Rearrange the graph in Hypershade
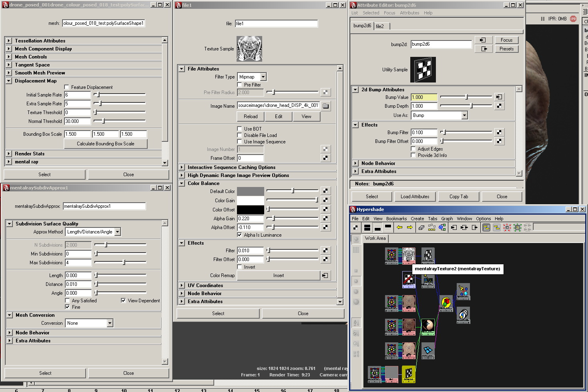The width and height of the screenshot is (588, 392). [432, 227]
